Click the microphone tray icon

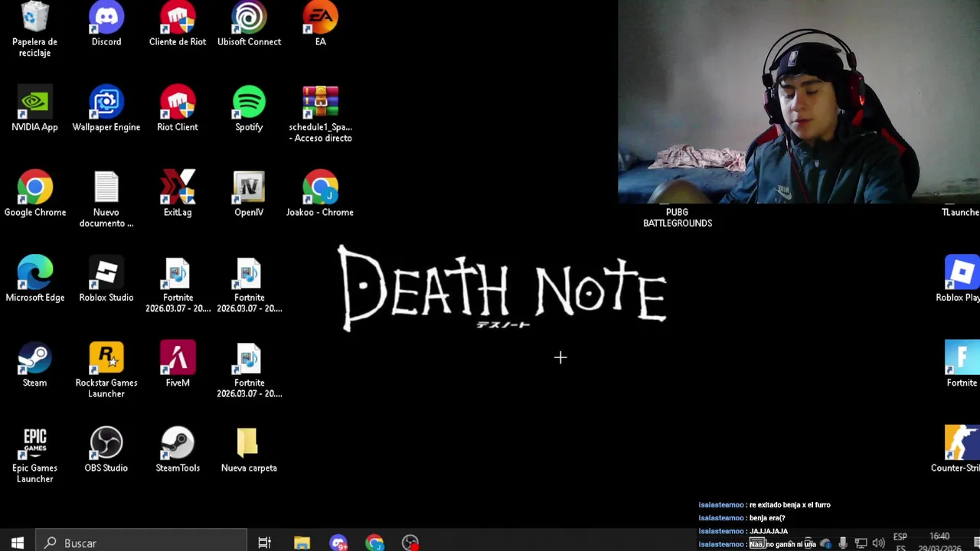pos(843,543)
